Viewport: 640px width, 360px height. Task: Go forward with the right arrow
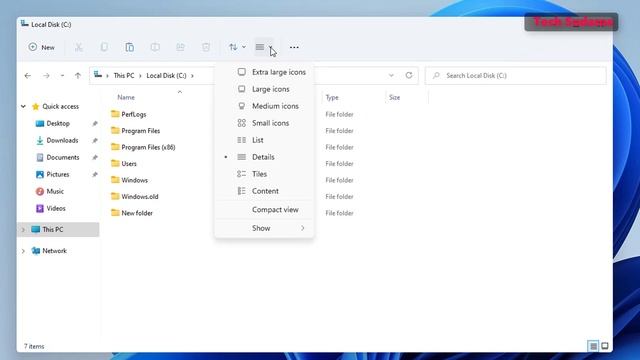tap(46, 76)
